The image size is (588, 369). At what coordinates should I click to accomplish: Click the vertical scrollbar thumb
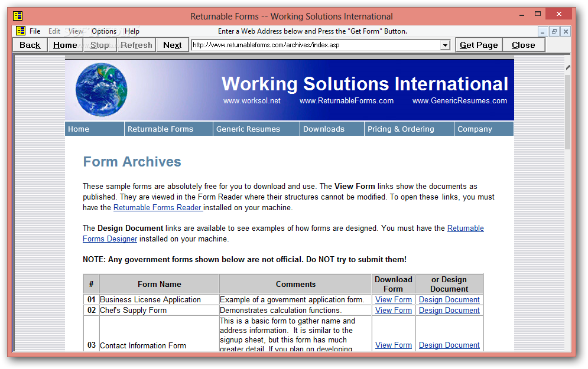pyautogui.click(x=568, y=112)
